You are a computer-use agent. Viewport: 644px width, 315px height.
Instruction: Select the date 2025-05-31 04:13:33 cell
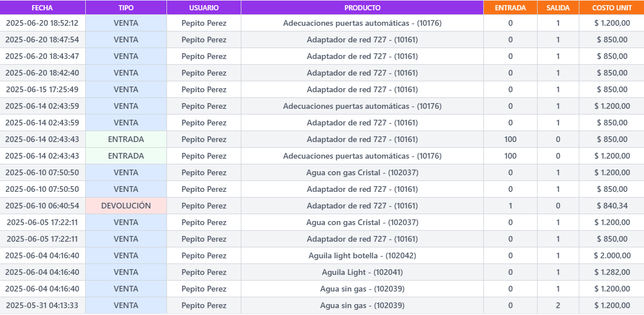[x=42, y=305]
